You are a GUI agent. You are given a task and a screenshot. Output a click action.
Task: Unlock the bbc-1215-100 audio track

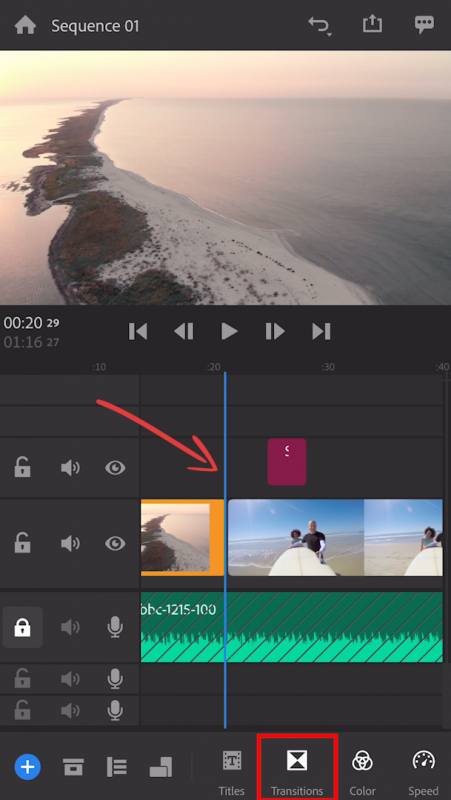tap(22, 627)
